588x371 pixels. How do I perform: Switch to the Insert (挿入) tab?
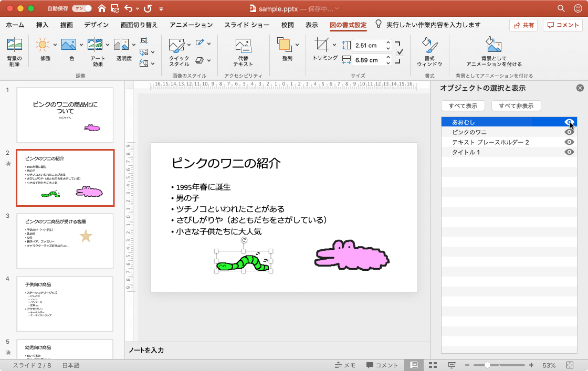click(43, 25)
